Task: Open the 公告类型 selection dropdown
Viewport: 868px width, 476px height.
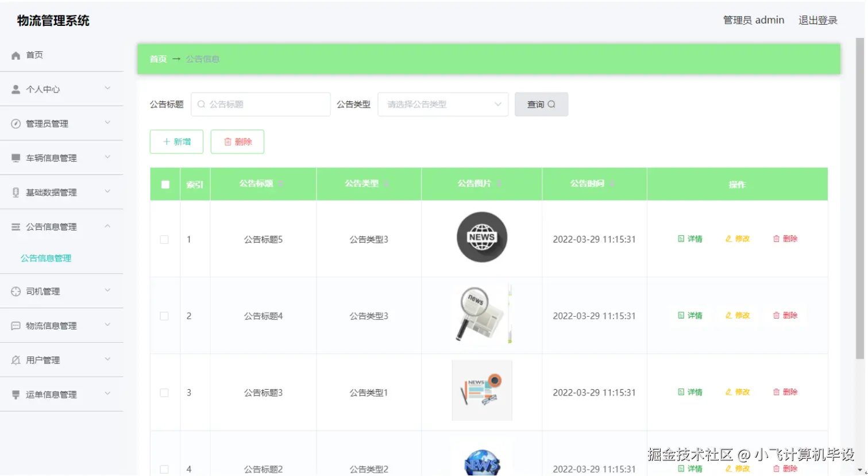Action: pyautogui.click(x=442, y=104)
